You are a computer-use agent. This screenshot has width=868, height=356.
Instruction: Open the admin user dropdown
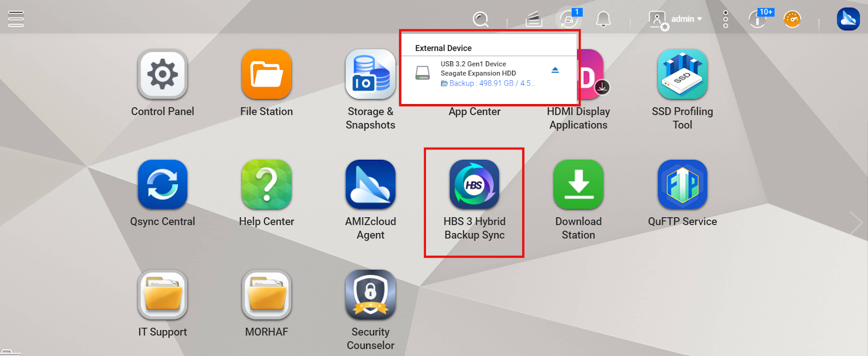pos(676,20)
